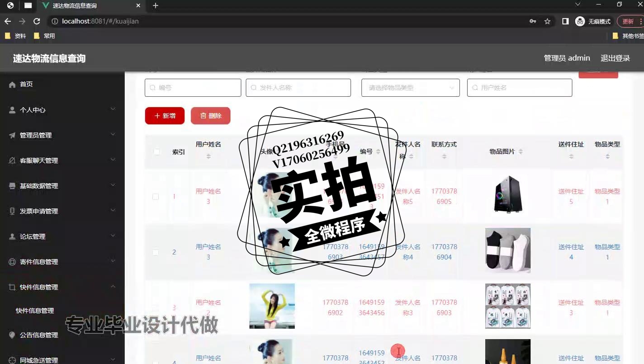Click 管理员 admin label
This screenshot has height=364, width=644.
[567, 58]
